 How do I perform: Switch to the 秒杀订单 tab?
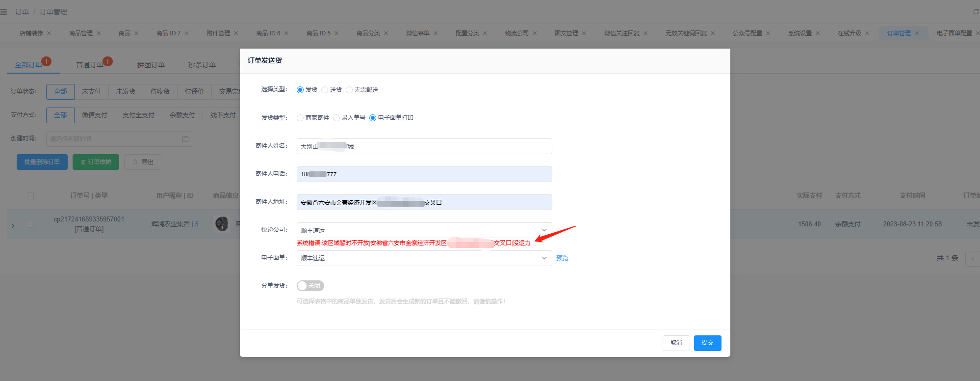pos(202,65)
